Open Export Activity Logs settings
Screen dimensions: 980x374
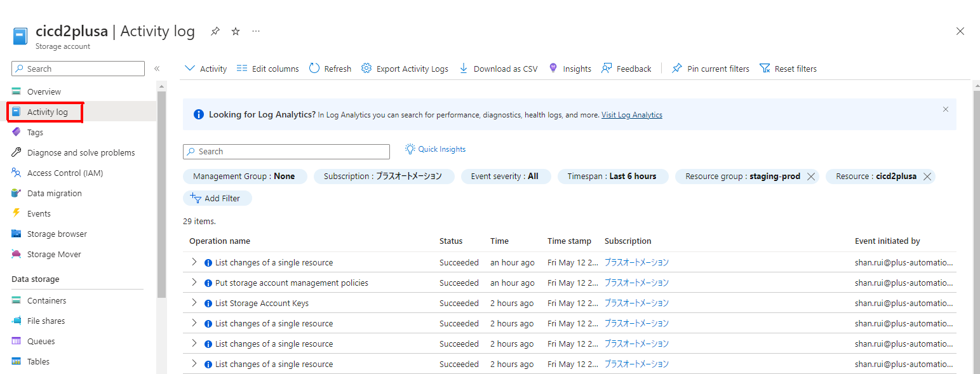click(405, 69)
